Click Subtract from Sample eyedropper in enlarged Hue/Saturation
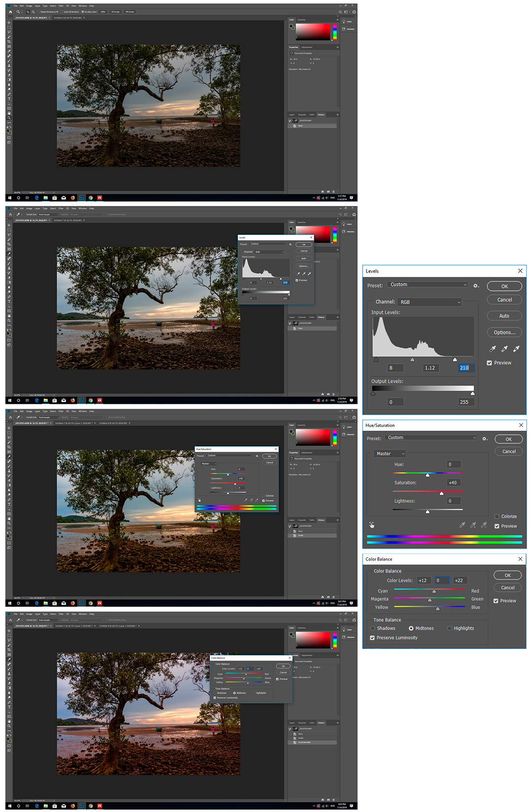This screenshot has height=812, width=532. pos(484,525)
